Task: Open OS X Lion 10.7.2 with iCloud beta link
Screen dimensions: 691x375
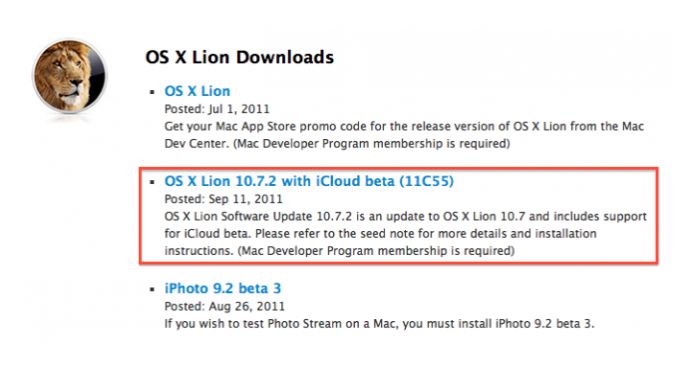Action: [309, 181]
